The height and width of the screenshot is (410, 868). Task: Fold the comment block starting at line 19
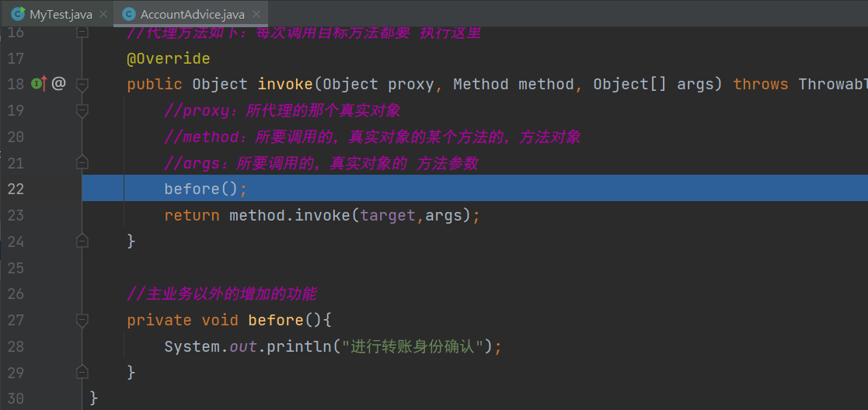(82, 111)
